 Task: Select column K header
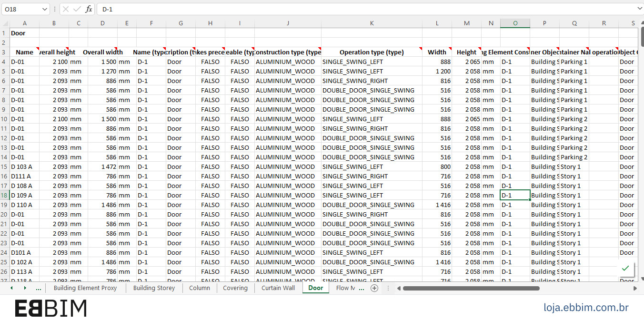click(372, 23)
